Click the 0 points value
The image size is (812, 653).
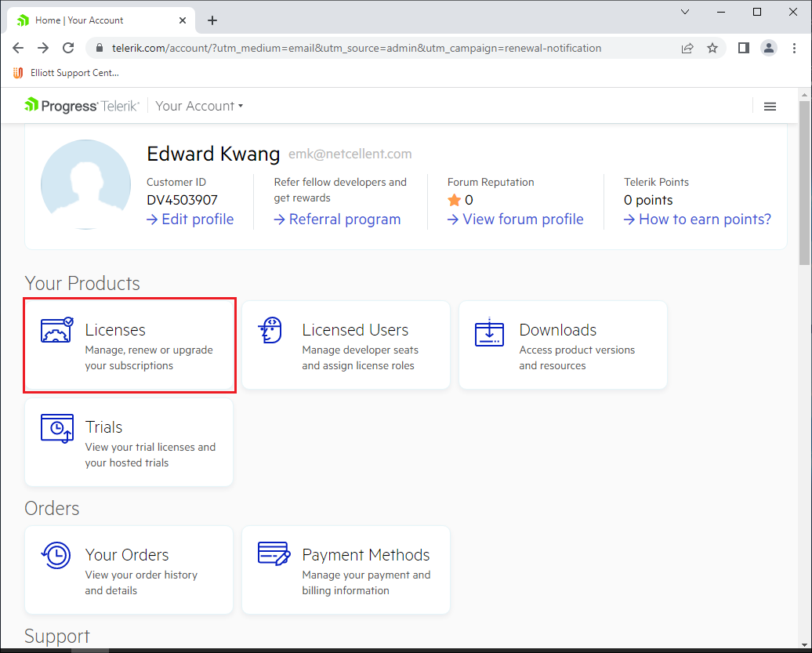648,200
